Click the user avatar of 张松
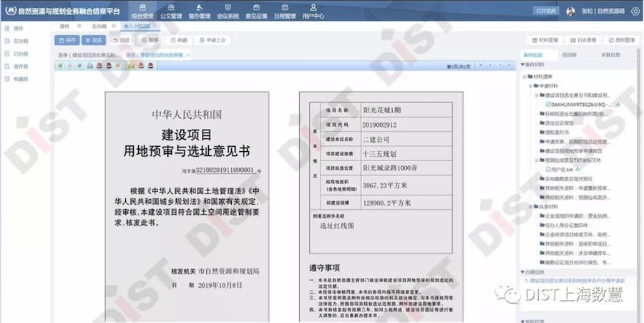This screenshot has height=323, width=644. coord(570,11)
